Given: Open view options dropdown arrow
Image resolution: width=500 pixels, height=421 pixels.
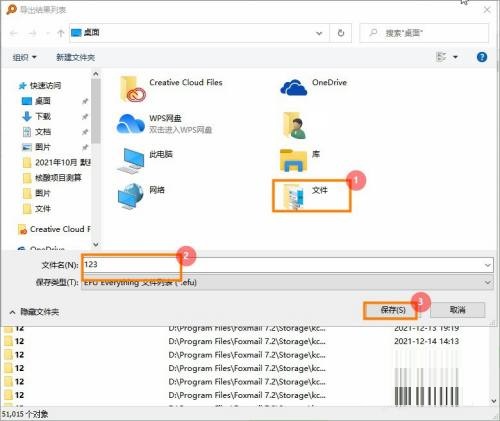Looking at the screenshot, I should click(x=455, y=57).
